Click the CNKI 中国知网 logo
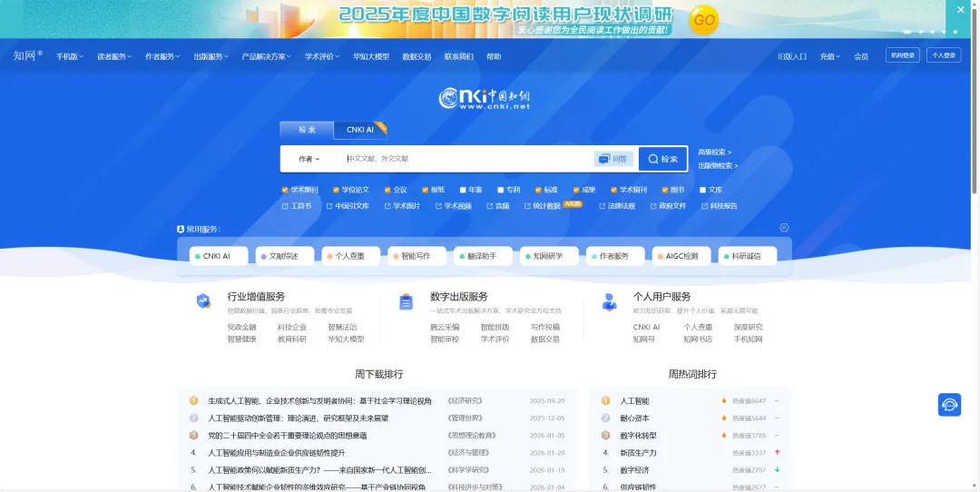The width and height of the screenshot is (980, 492). (x=484, y=98)
